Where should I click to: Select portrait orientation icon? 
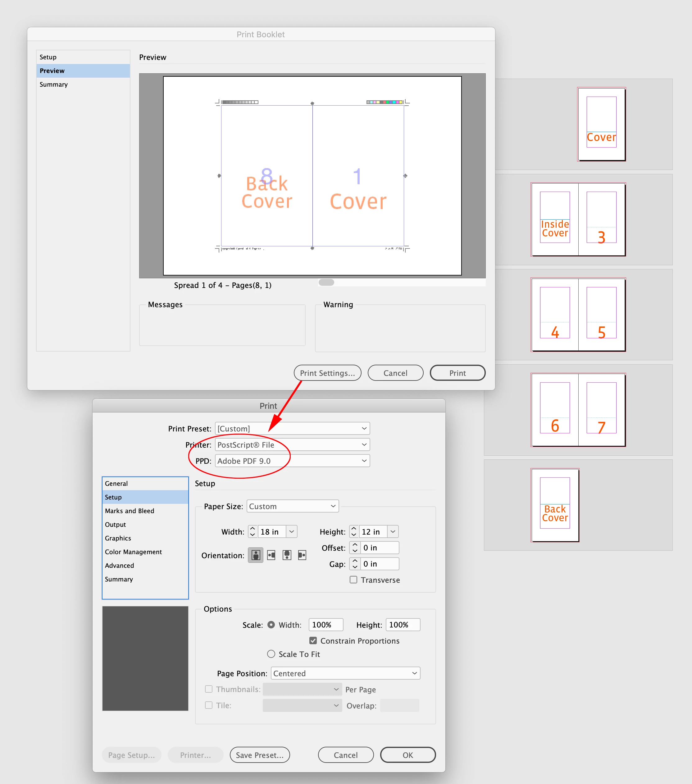pyautogui.click(x=256, y=555)
